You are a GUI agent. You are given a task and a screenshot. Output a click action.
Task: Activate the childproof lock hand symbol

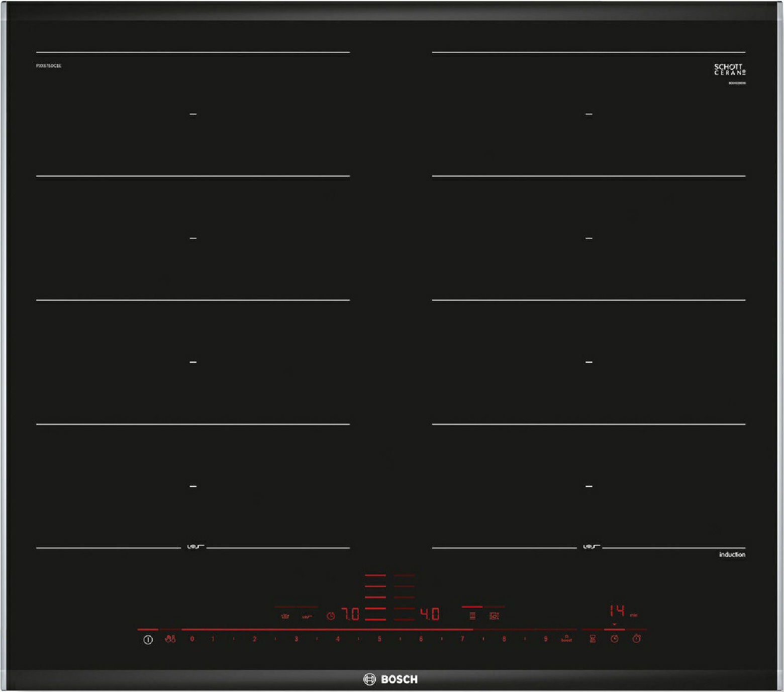[170, 639]
